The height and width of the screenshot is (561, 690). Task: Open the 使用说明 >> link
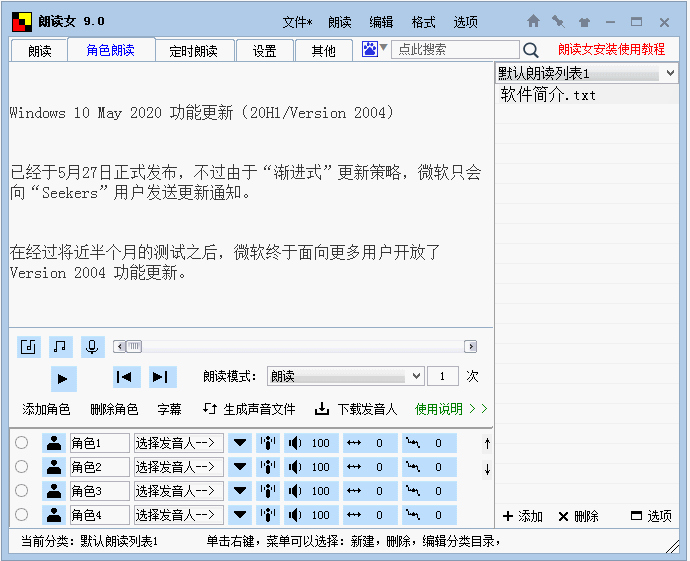451,409
